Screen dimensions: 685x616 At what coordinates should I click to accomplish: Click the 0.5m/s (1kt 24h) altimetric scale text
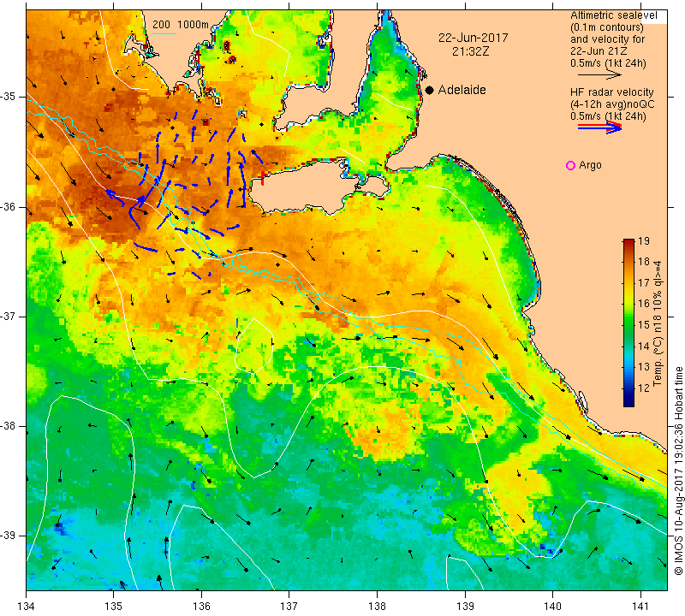(608, 63)
